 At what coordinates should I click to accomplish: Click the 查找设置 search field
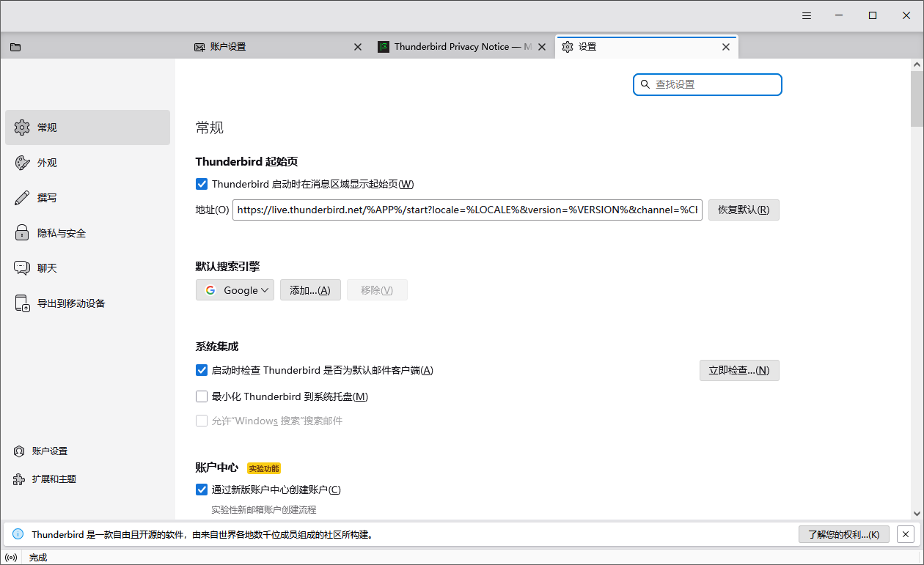tap(715, 84)
